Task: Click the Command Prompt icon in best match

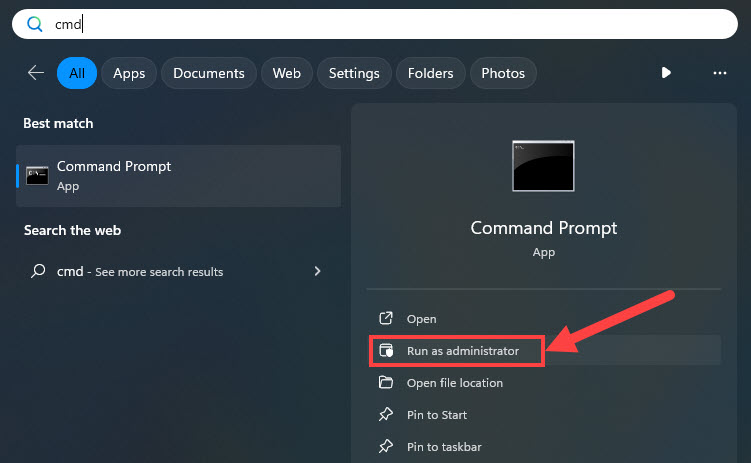Action: pos(37,176)
